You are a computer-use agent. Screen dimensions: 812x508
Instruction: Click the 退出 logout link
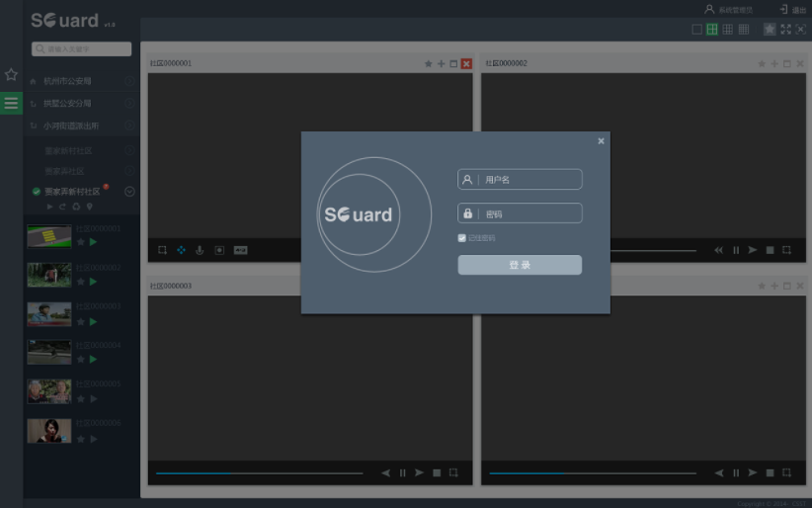(x=792, y=9)
